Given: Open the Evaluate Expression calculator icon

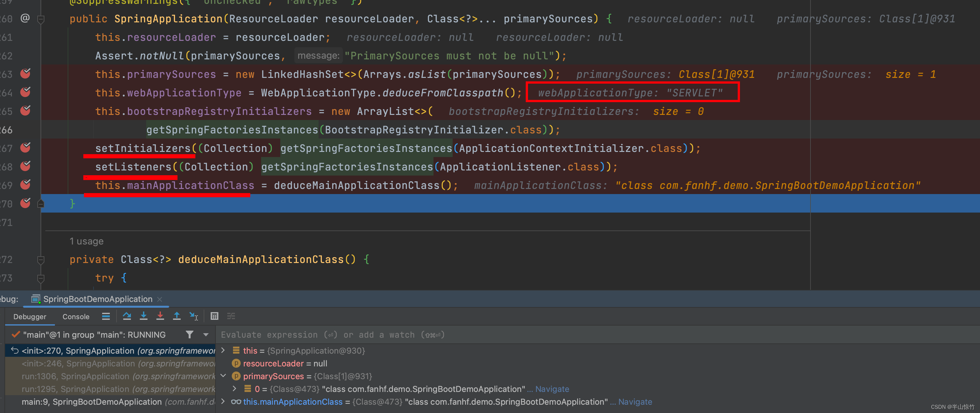Looking at the screenshot, I should pos(215,316).
